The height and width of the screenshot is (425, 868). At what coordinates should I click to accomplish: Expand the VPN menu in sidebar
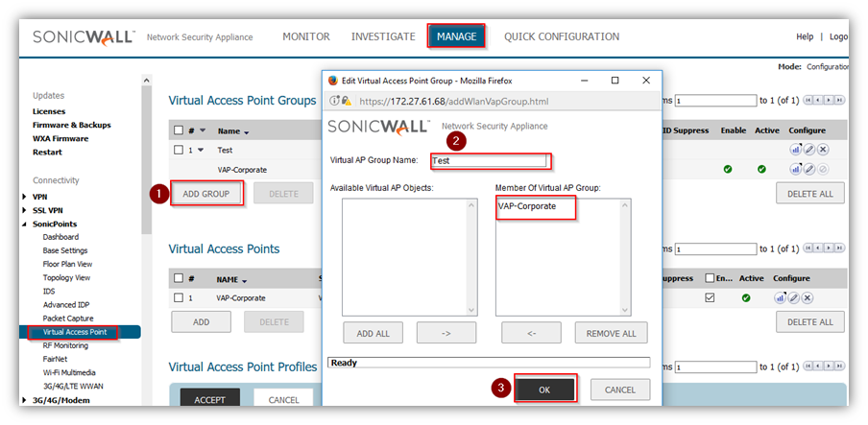click(x=25, y=197)
